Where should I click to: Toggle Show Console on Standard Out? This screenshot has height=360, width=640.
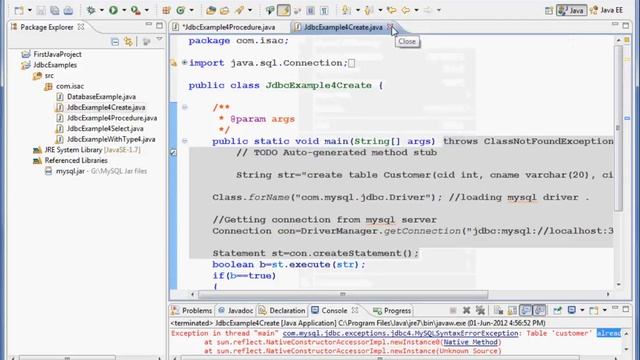tap(526, 311)
